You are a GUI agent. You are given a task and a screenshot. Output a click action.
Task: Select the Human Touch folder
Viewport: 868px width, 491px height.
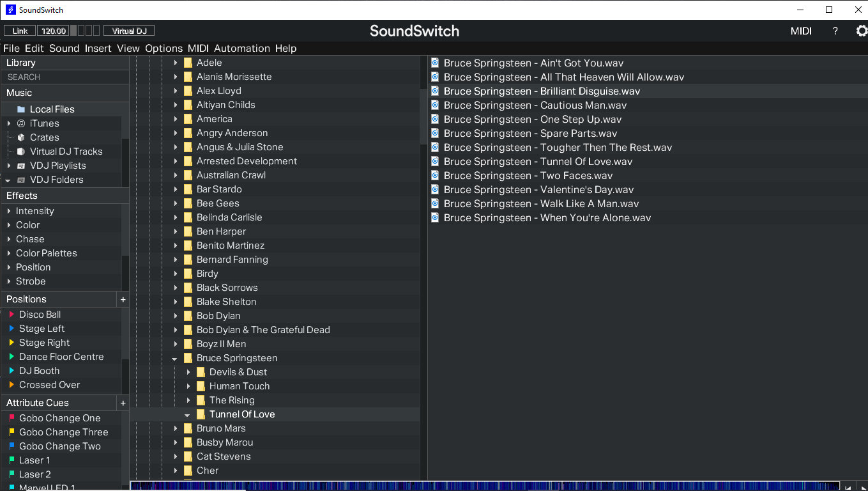tap(240, 386)
